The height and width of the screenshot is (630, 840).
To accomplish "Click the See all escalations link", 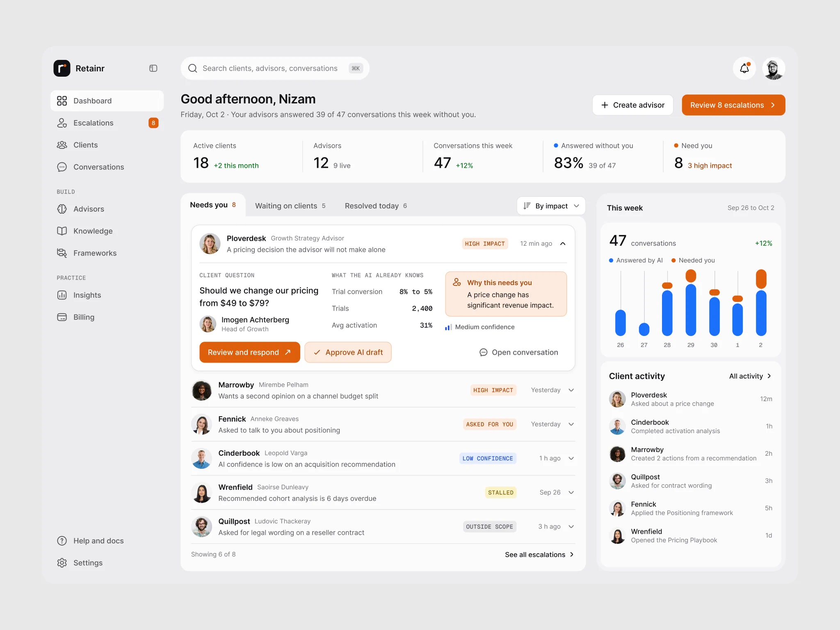I will (x=539, y=555).
